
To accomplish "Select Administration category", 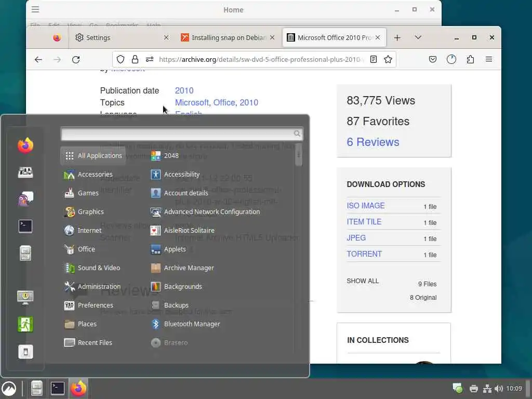I will (x=92, y=286).
